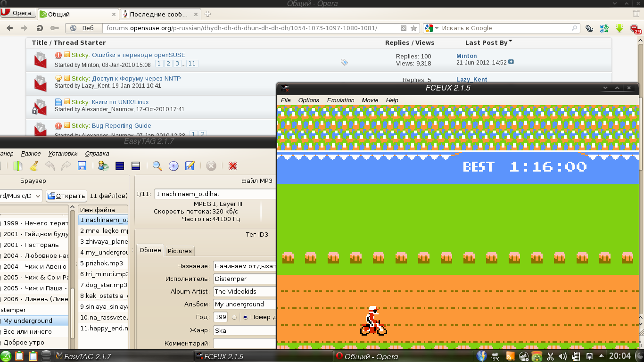Image resolution: width=644 pixels, height=362 pixels.
Task: Click the chain link extension icon in Opera
Action: click(589, 28)
